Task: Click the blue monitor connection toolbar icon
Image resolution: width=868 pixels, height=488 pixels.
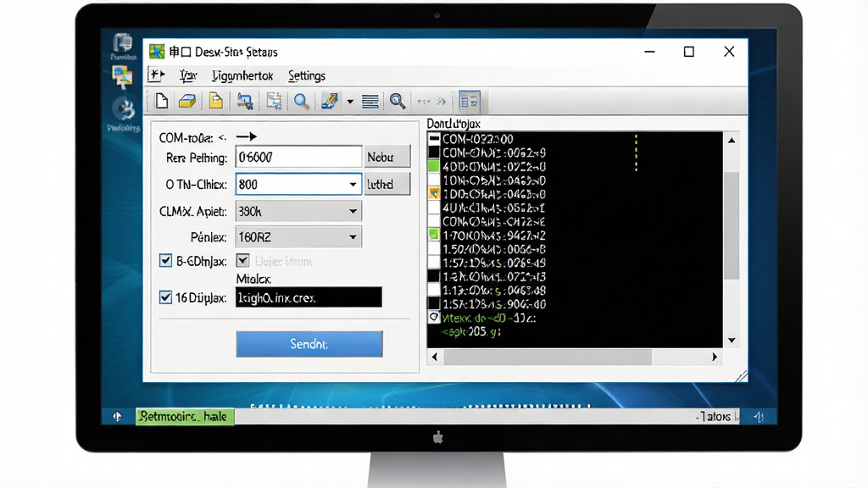Action: pyautogui.click(x=245, y=102)
